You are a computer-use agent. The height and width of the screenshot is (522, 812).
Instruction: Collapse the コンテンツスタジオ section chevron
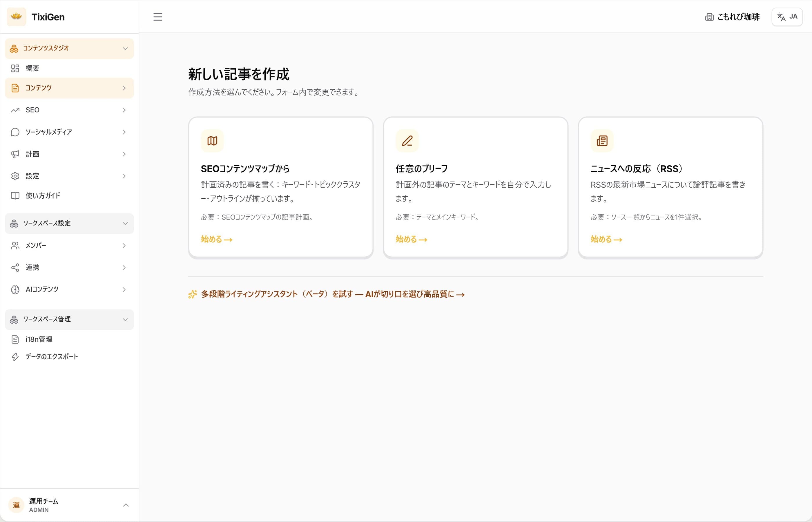[125, 48]
